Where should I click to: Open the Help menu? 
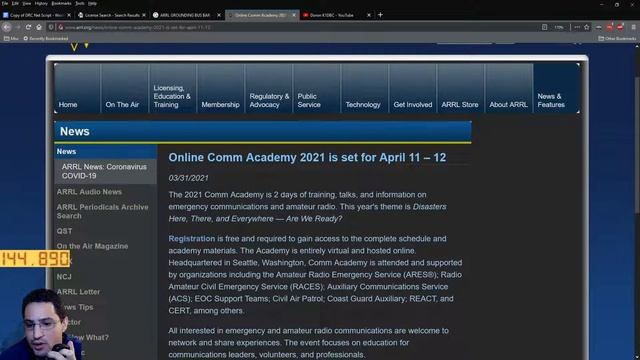(93, 3)
